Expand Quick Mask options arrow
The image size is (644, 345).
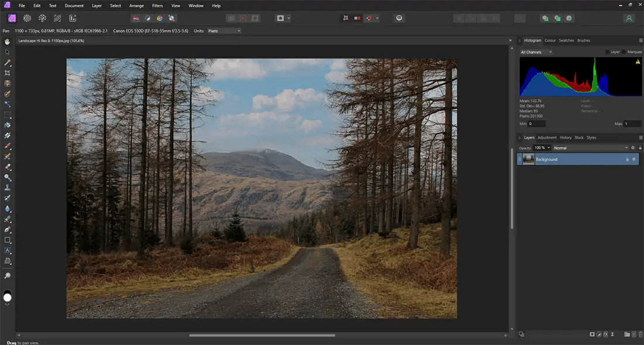point(289,18)
